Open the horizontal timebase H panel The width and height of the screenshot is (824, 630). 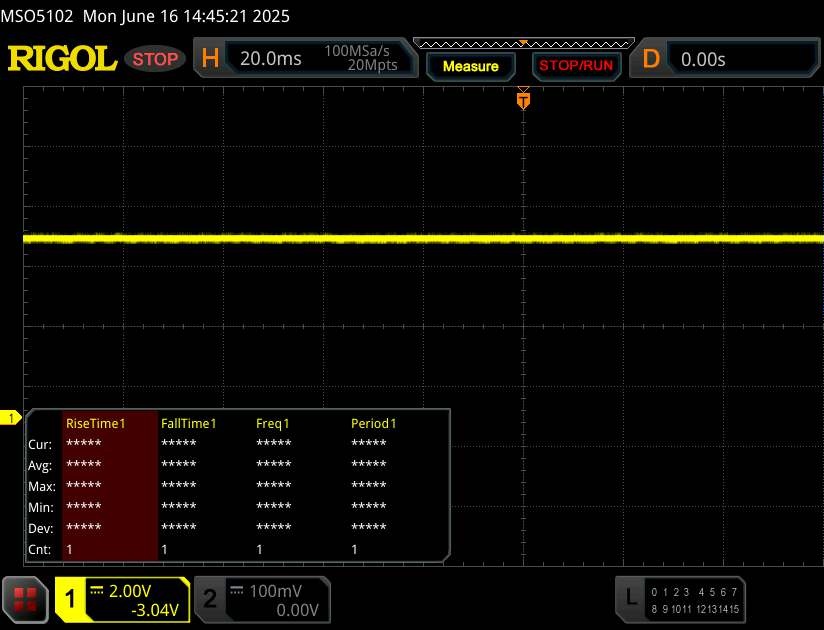(x=210, y=58)
